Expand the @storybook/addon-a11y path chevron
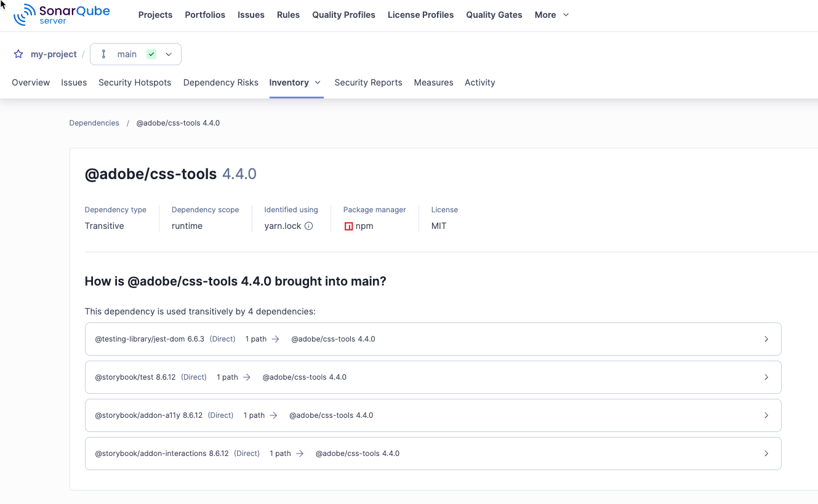The image size is (818, 504). pos(766,415)
